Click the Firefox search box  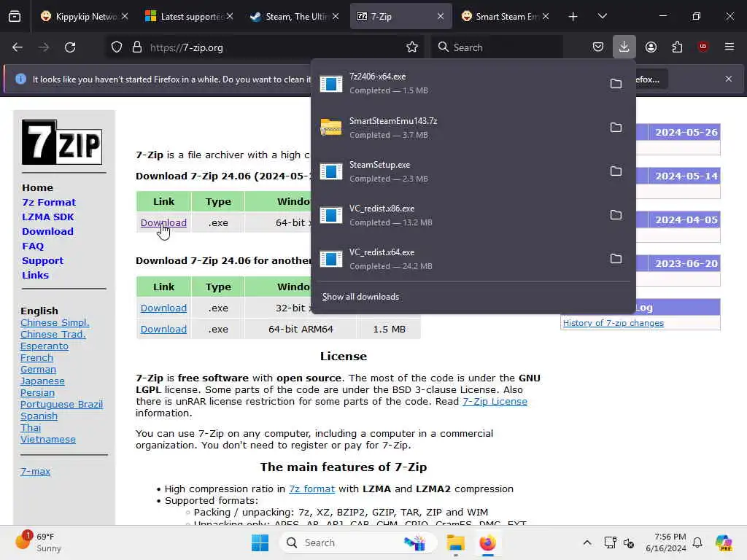coord(497,47)
